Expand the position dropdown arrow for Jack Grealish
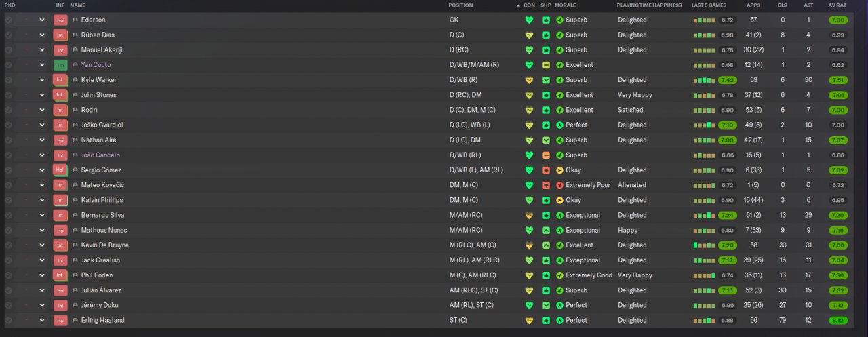This screenshot has height=337, width=868. [42, 260]
